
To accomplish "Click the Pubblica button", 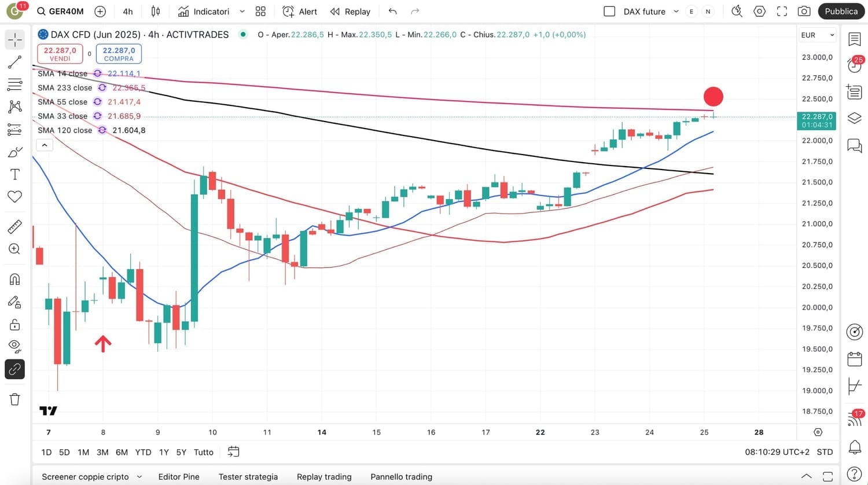I will pyautogui.click(x=841, y=11).
